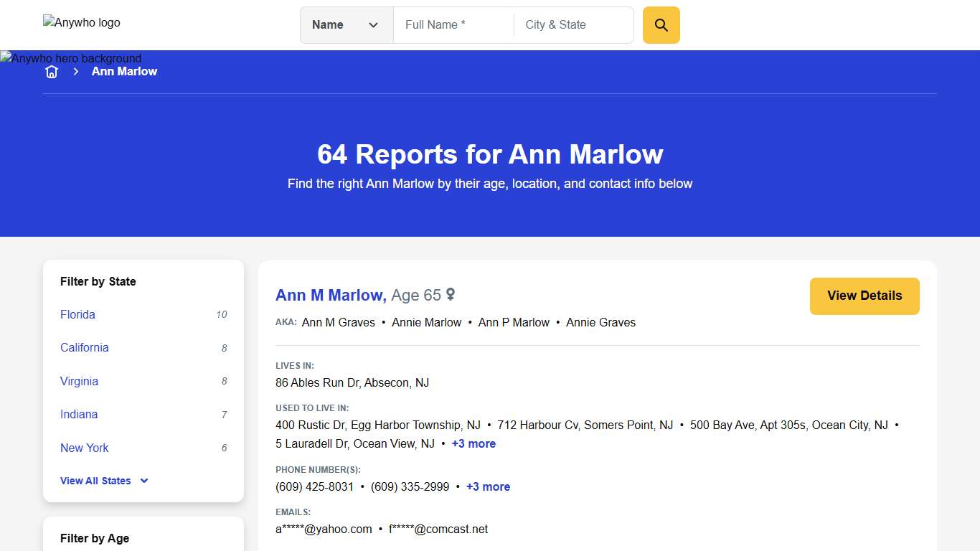Click the View Details button
Screen dimensions: 980x551
864,296
